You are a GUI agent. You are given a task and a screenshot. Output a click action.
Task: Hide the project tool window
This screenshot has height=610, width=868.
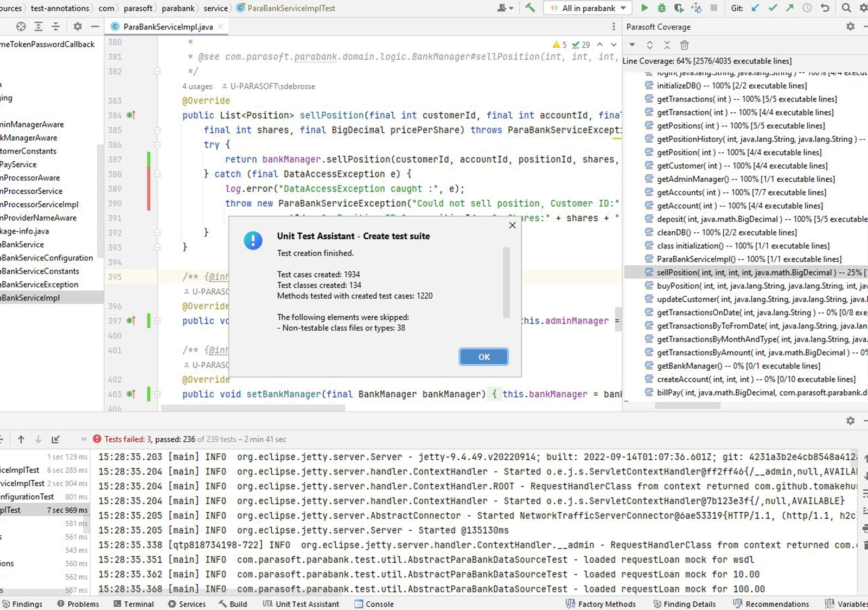point(95,26)
